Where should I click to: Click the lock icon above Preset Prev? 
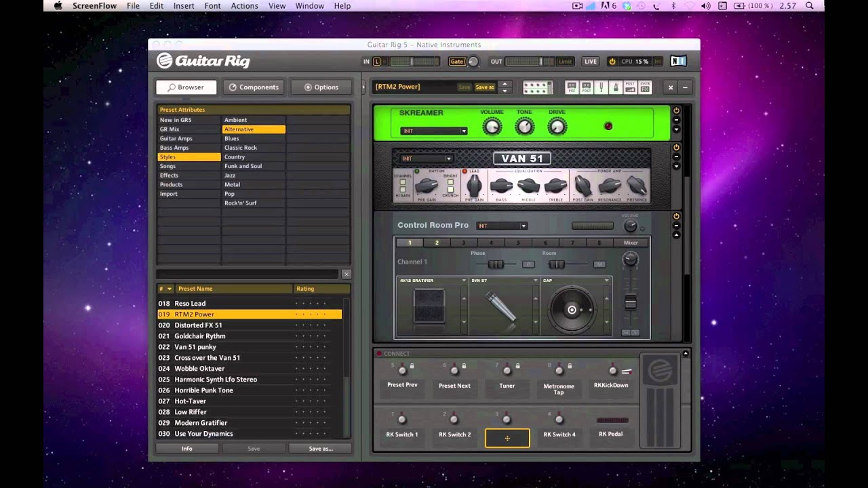click(x=412, y=366)
